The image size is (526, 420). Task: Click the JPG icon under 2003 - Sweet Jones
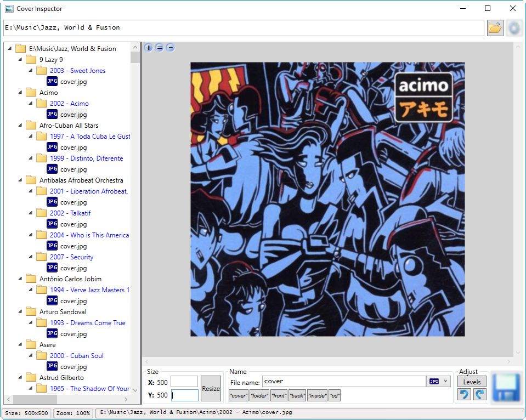[x=52, y=81]
